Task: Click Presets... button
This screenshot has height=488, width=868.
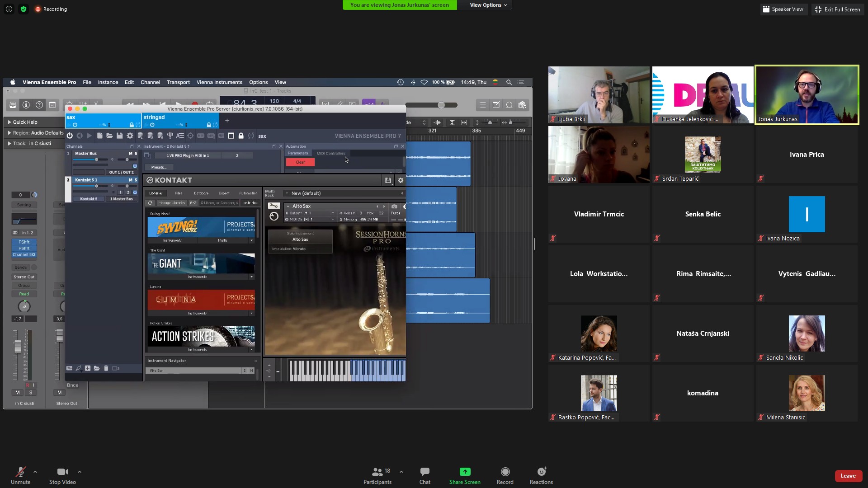Action: (159, 167)
